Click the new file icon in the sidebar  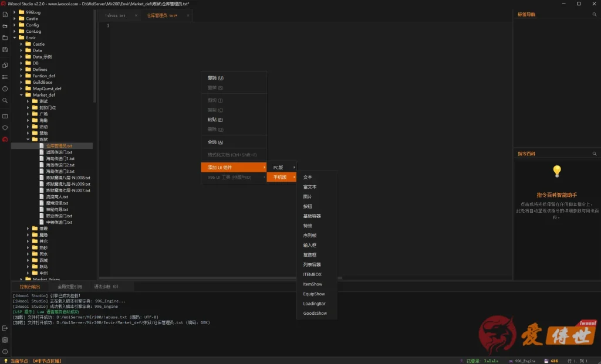coord(5,15)
